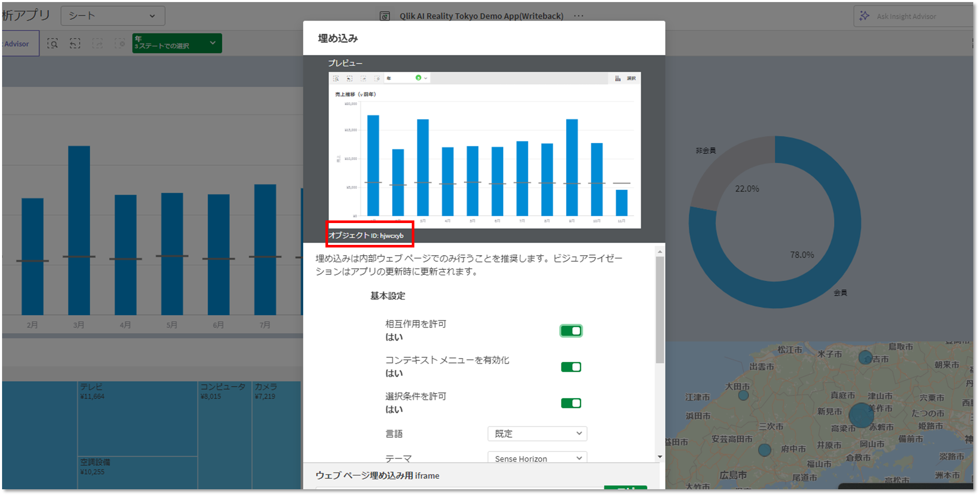Click the embed dialog scrollbar thumb
980x496 pixels.
660,310
